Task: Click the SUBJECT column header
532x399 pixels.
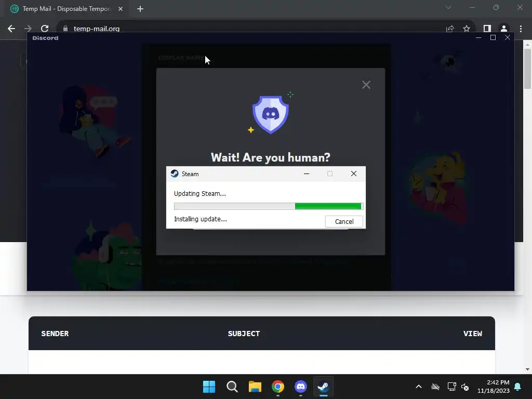Action: click(x=244, y=334)
